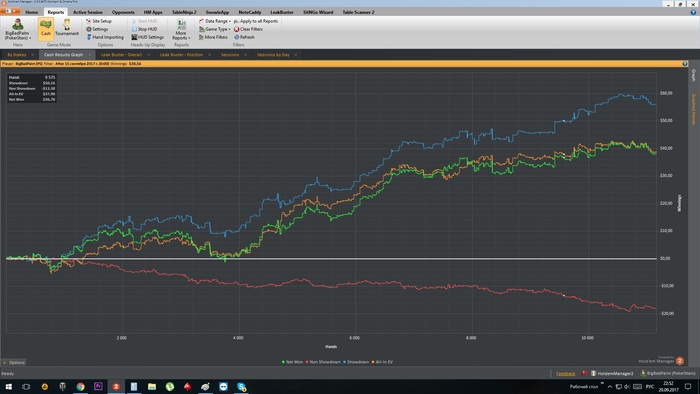Switch to the Home ribbon tab

pyautogui.click(x=31, y=12)
